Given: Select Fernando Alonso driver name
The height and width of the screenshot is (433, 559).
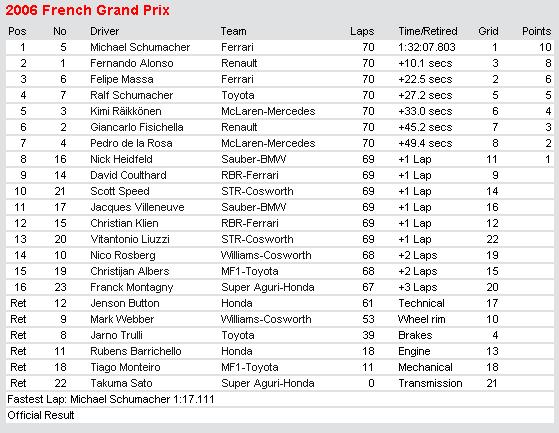Looking at the screenshot, I should pyautogui.click(x=132, y=63).
